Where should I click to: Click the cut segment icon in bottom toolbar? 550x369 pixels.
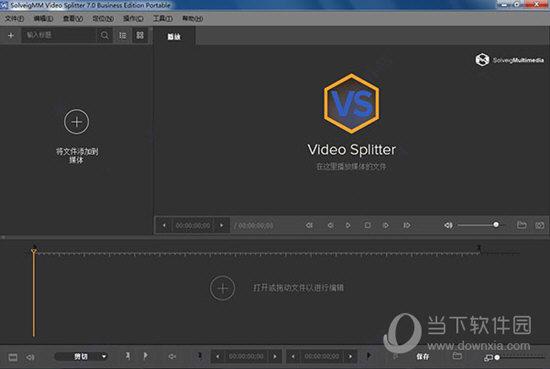point(172,357)
